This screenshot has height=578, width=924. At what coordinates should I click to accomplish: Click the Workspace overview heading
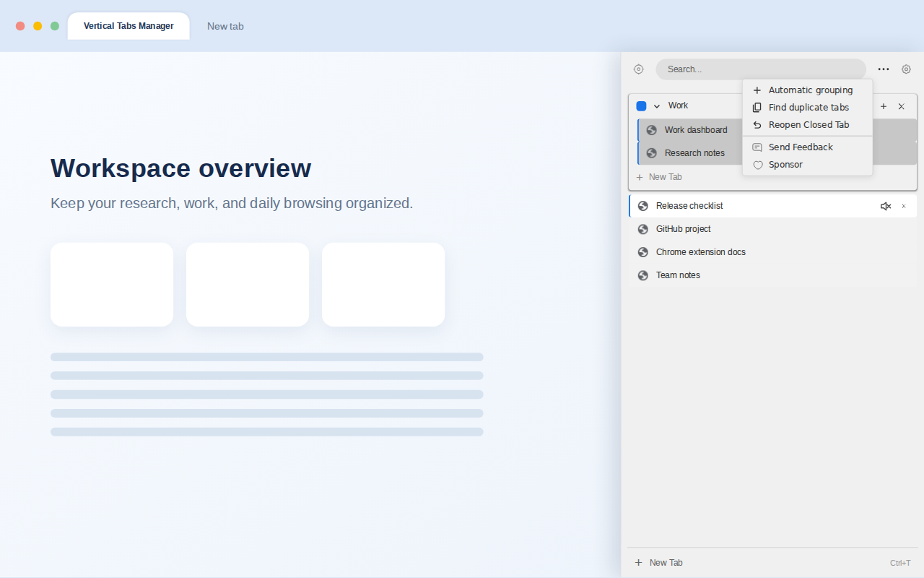pos(181,168)
